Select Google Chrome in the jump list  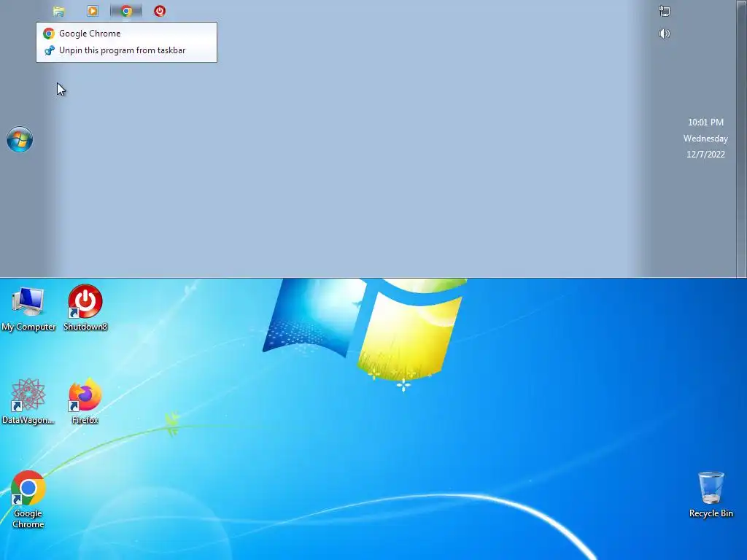point(126,34)
